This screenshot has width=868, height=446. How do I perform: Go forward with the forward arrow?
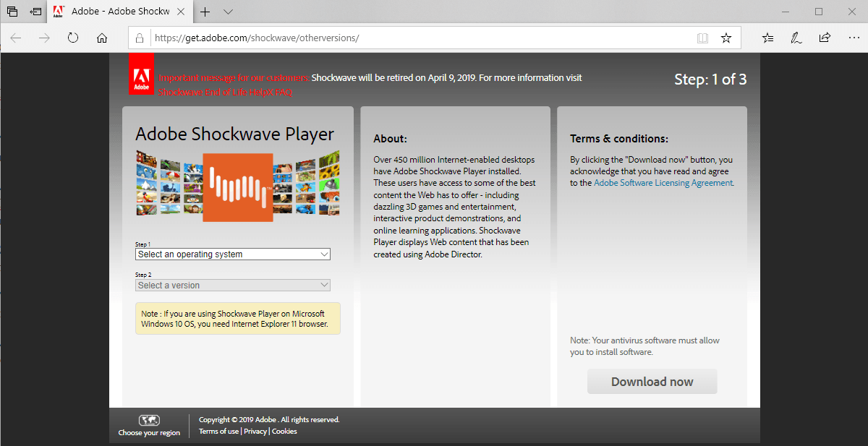(x=44, y=38)
